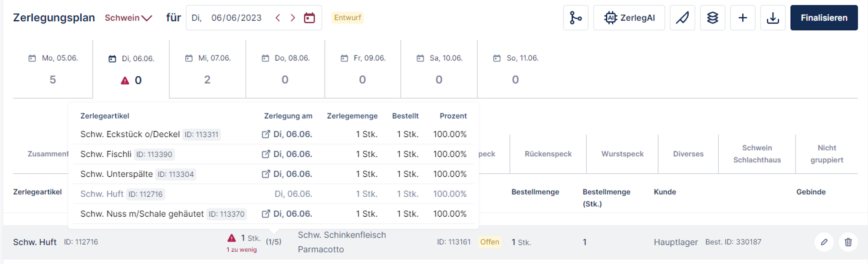Click the red warning triangle by 1 Stk.
The height and width of the screenshot is (264, 868).
pos(232,238)
